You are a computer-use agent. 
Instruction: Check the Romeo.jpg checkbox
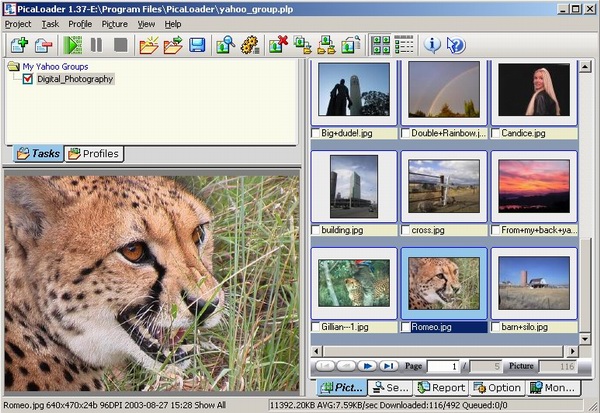[x=406, y=327]
